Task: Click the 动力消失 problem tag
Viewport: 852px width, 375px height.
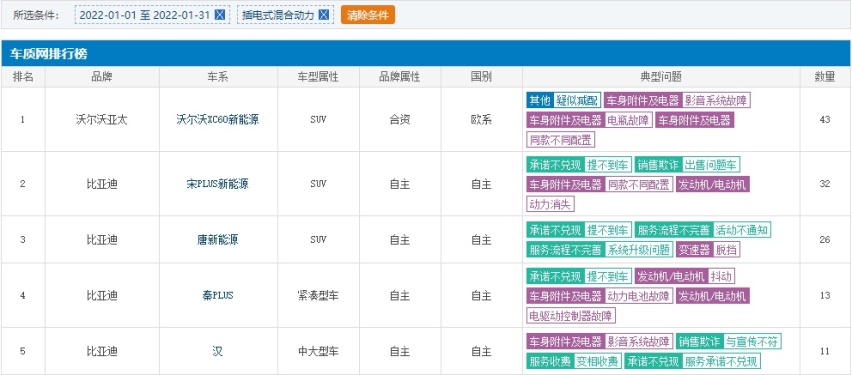Action: (x=550, y=205)
